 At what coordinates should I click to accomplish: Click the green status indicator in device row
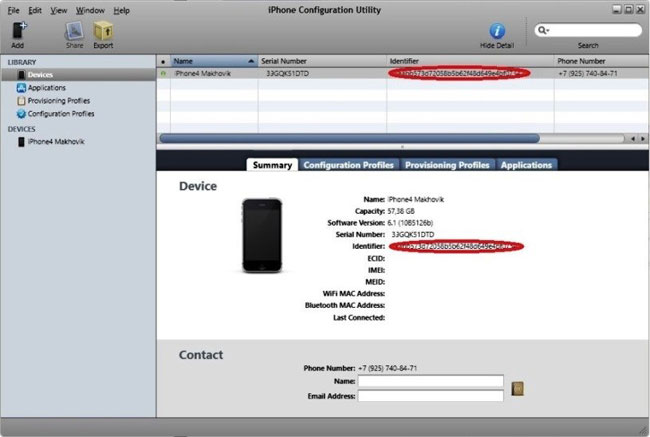point(163,73)
